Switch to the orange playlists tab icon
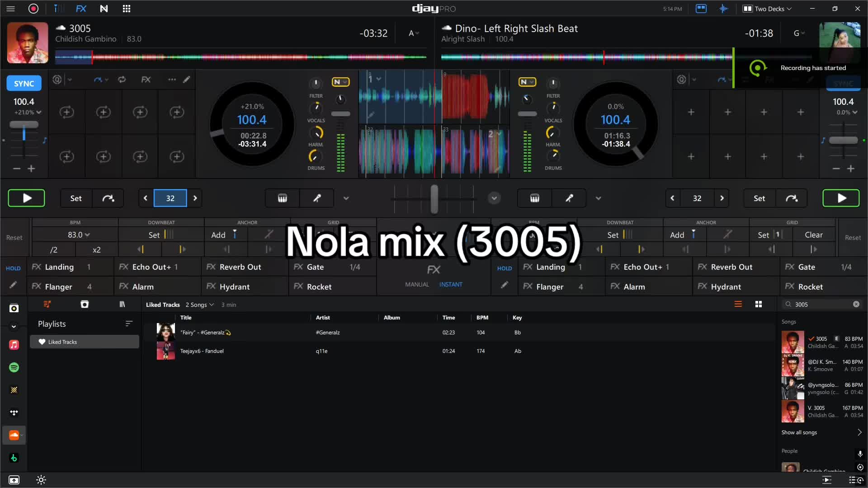The width and height of the screenshot is (868, 488). click(x=47, y=305)
